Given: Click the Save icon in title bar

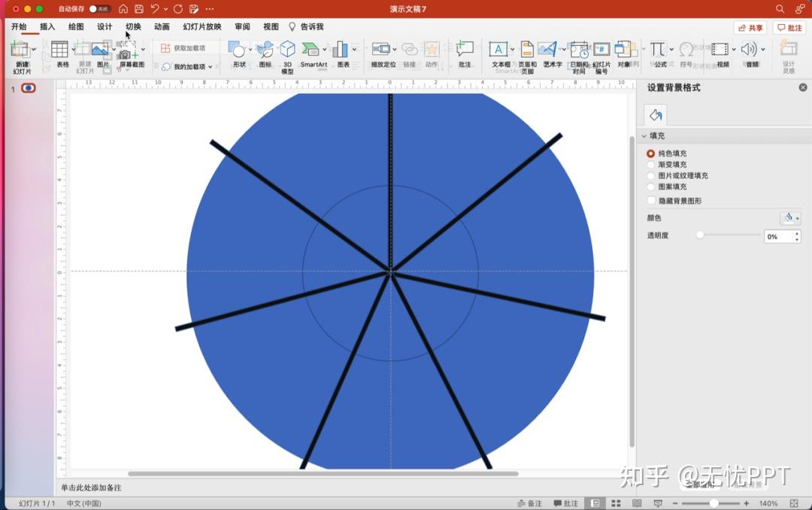Looking at the screenshot, I should (x=139, y=9).
